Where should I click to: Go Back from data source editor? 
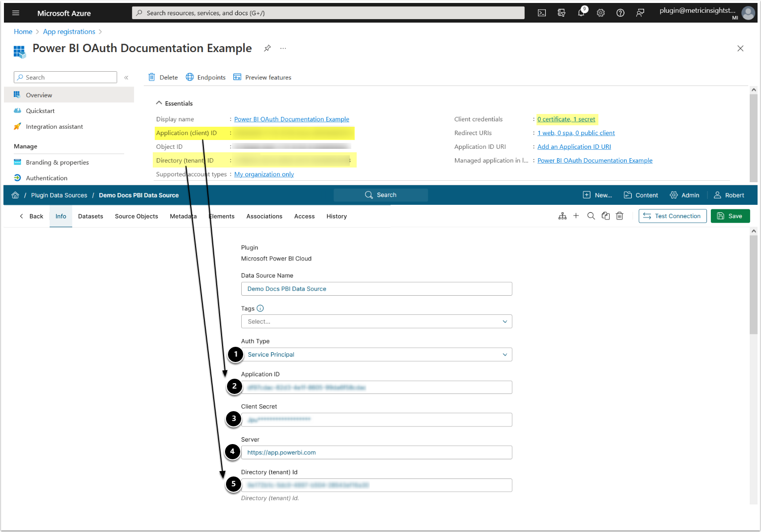pyautogui.click(x=31, y=216)
